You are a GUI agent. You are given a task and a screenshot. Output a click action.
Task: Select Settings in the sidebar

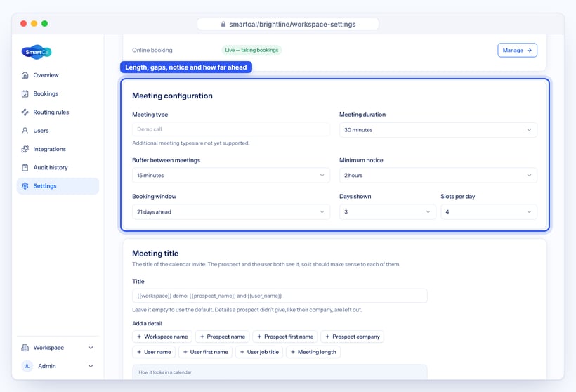(58, 186)
